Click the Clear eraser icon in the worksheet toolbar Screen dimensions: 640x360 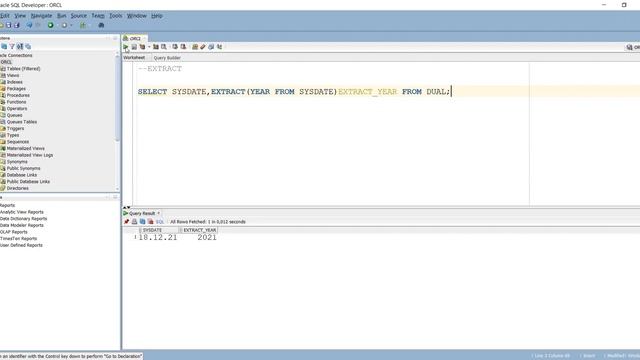[x=203, y=47]
